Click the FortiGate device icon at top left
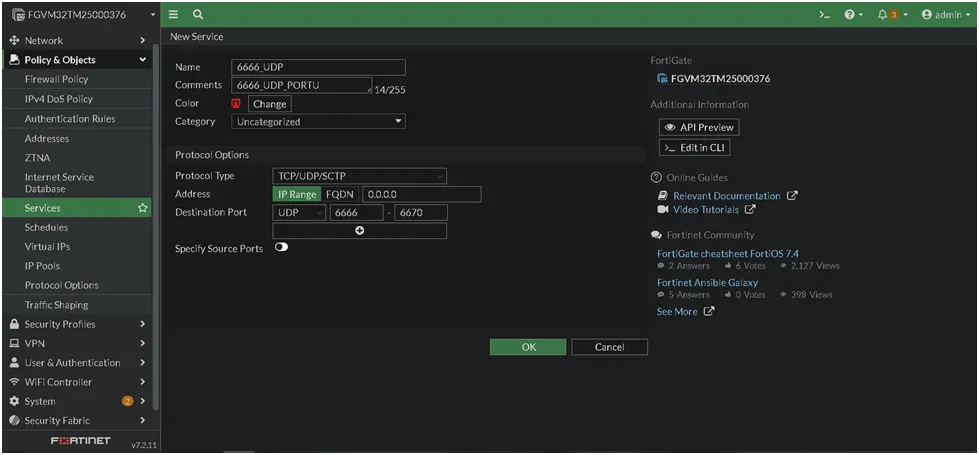This screenshot has height=455, width=979. tap(17, 14)
